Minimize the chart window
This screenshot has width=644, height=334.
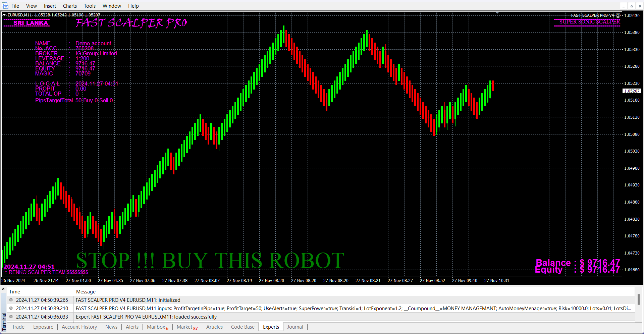pyautogui.click(x=624, y=6)
